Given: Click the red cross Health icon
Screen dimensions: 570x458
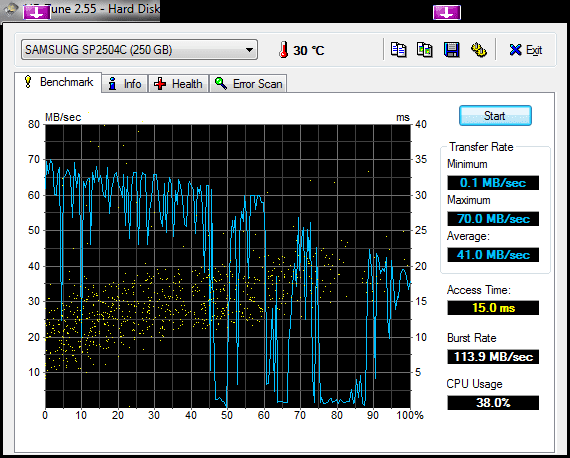Looking at the screenshot, I should coord(160,84).
